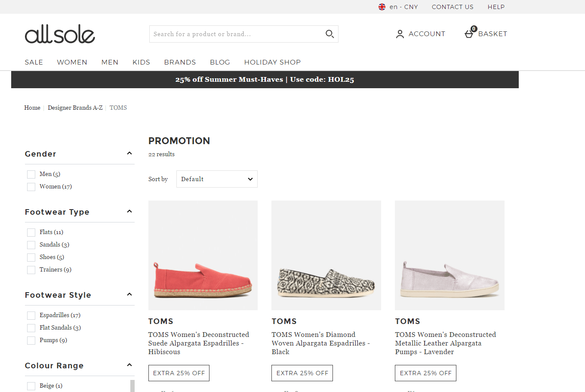Select the Espadrilles (17) checkbox
This screenshot has width=585, height=392.
[x=31, y=315]
